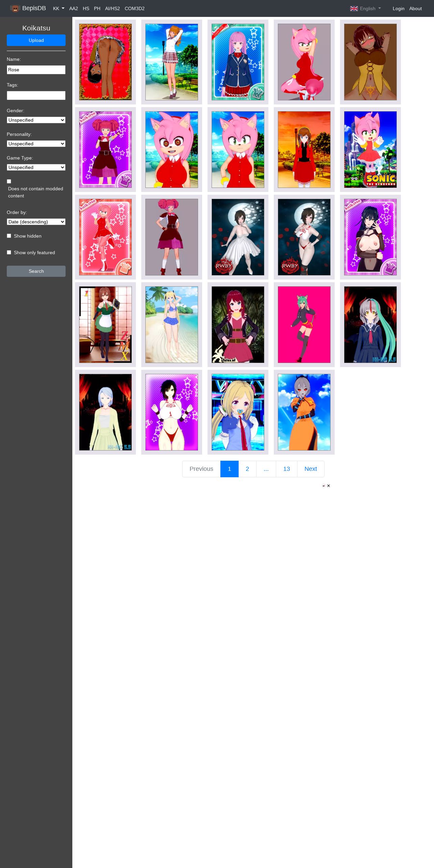Close the ad with X icon
The width and height of the screenshot is (434, 868).
coord(329,486)
